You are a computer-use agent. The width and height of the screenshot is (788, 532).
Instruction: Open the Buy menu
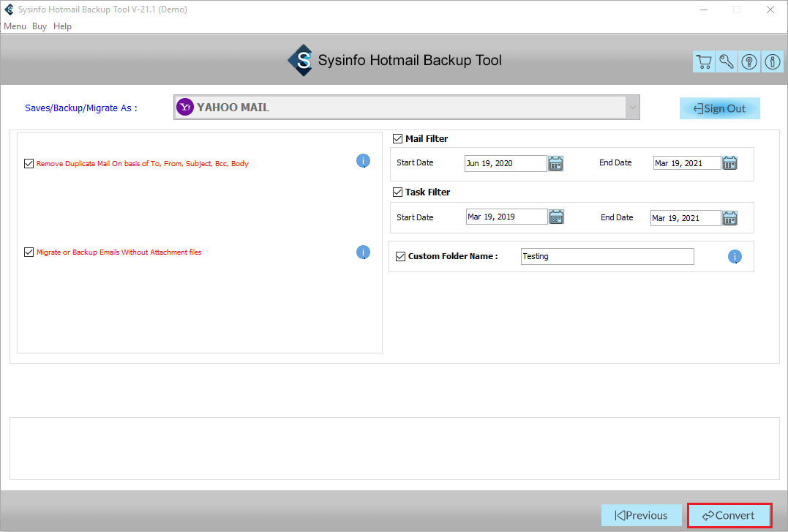point(40,26)
